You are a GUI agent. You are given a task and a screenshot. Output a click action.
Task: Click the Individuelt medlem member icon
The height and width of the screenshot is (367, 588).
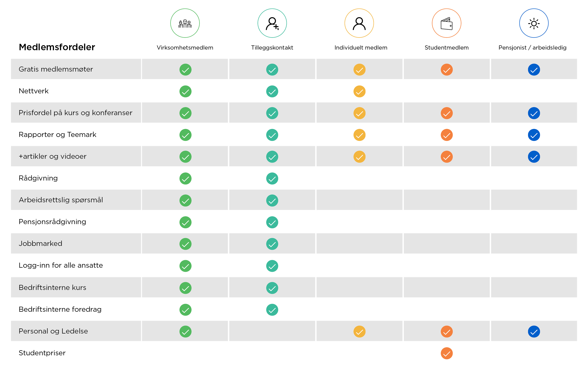click(x=359, y=23)
